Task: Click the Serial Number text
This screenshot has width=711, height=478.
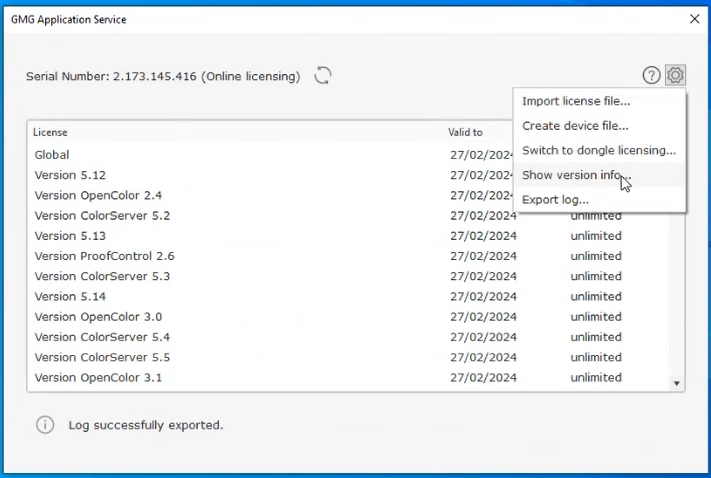Action: click(163, 76)
